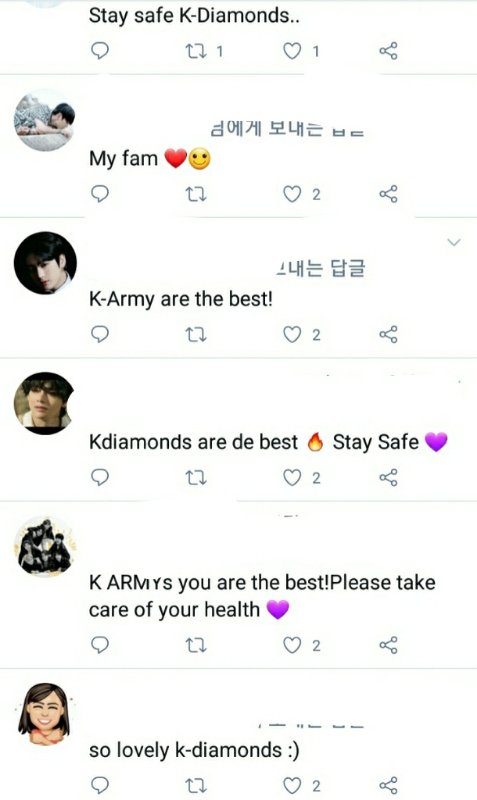Viewport: 477px width, 800px height.
Task: Open the cartoon avatar on 'so lovely k-diamonds'
Action: (44, 713)
